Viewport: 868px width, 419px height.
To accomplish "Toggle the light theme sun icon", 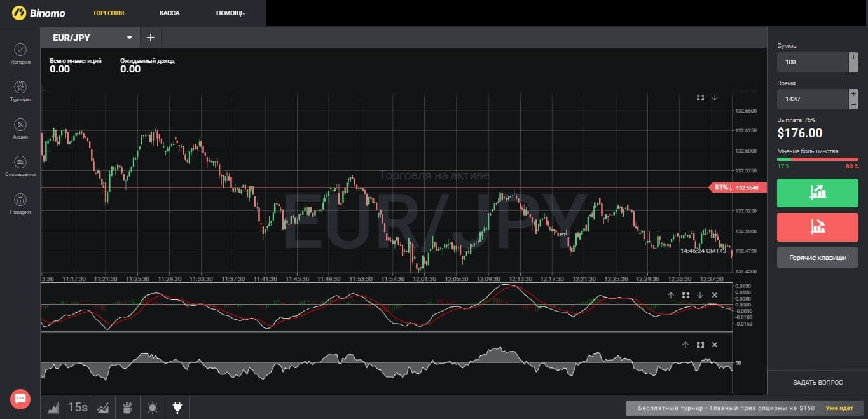I will 152,408.
